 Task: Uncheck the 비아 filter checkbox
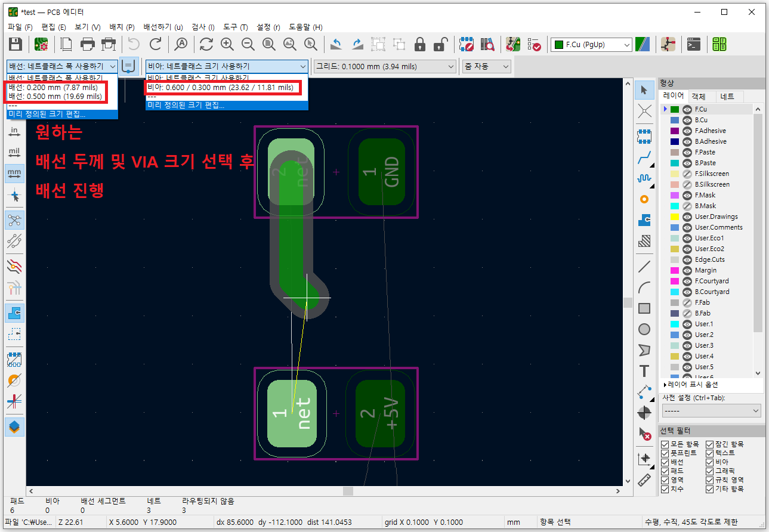point(709,462)
